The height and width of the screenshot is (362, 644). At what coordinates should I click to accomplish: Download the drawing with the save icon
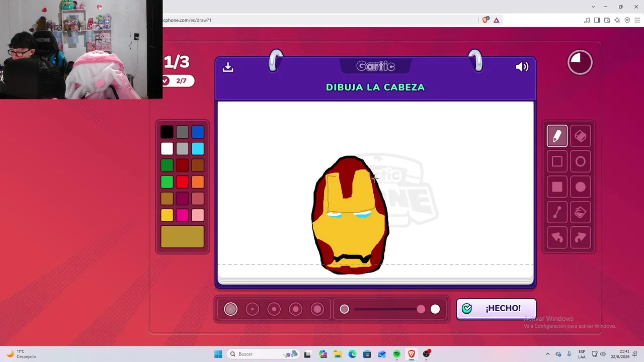pyautogui.click(x=228, y=67)
